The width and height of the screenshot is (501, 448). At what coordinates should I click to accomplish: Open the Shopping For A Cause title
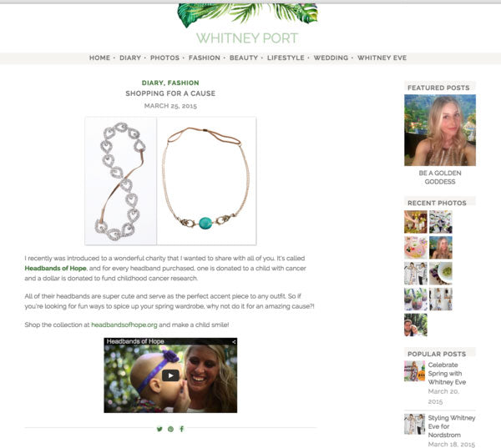click(x=170, y=93)
